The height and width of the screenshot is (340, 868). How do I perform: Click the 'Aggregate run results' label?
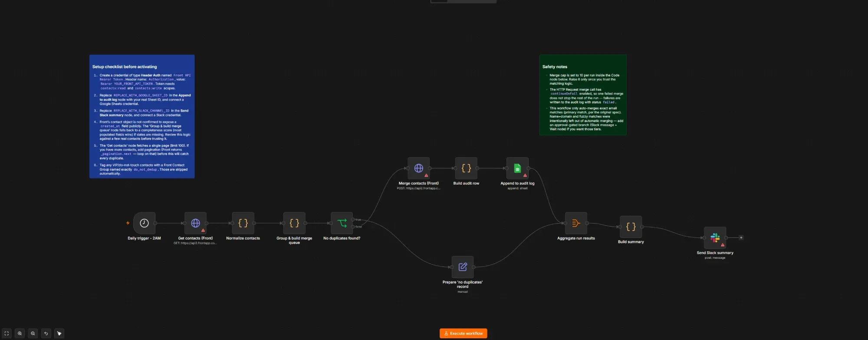pyautogui.click(x=576, y=238)
